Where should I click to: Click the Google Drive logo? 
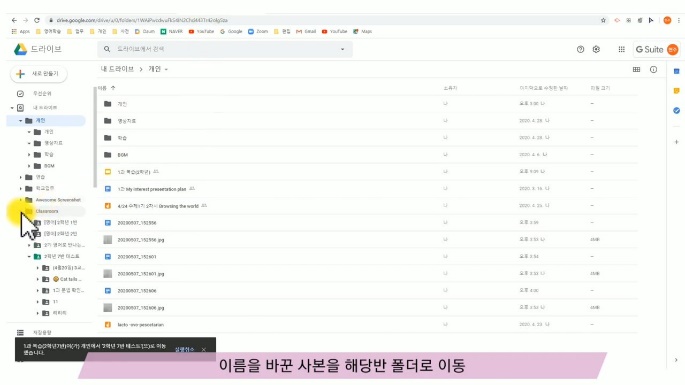coord(20,49)
